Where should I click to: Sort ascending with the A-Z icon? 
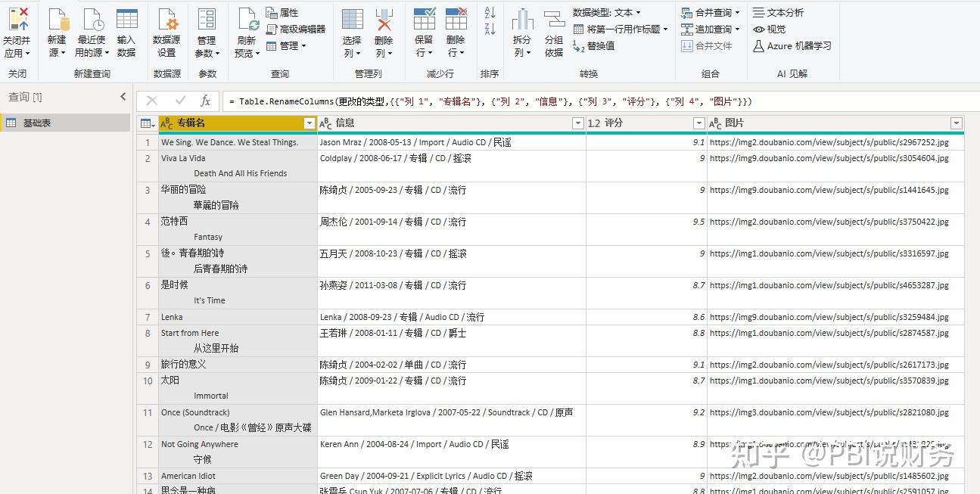point(490,13)
